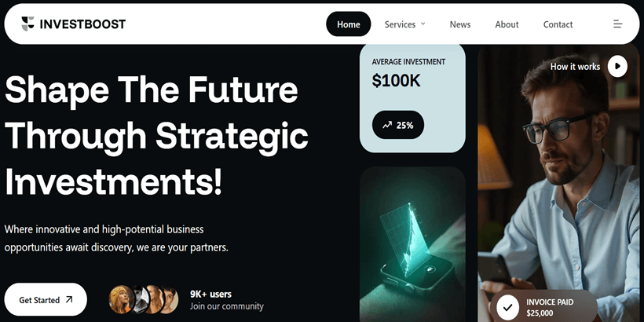The width and height of the screenshot is (644, 322).
Task: Navigate to the About page
Action: pos(507,24)
